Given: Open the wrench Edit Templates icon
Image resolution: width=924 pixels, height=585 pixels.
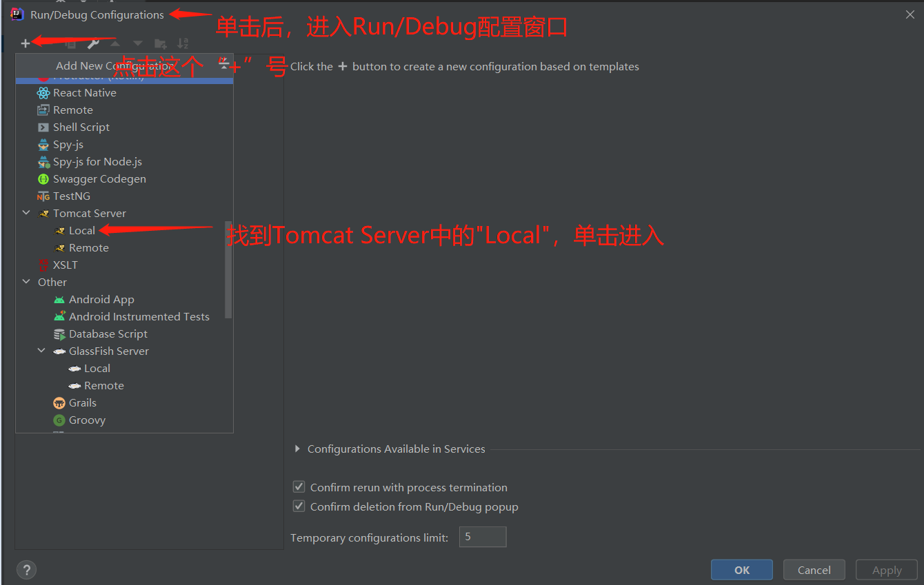Looking at the screenshot, I should tap(93, 43).
